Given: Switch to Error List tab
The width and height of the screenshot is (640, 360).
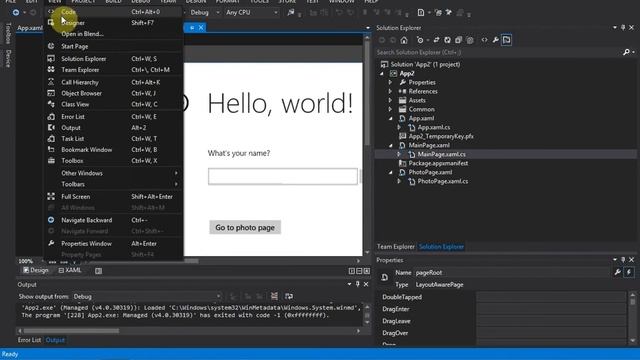Looking at the screenshot, I should 29,340.
